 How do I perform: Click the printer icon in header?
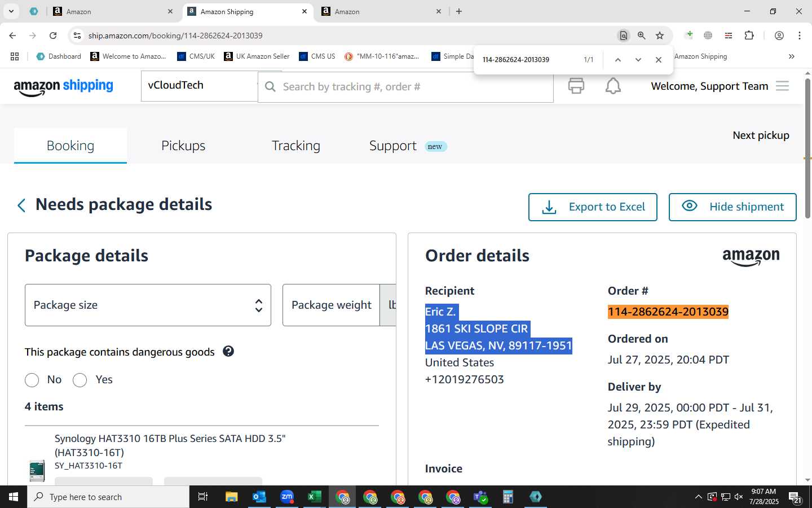[576, 86]
